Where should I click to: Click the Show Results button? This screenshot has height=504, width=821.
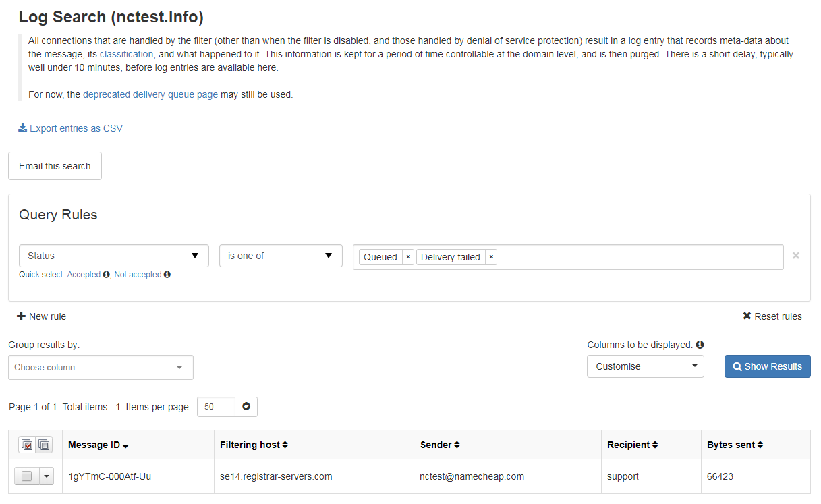click(x=768, y=366)
